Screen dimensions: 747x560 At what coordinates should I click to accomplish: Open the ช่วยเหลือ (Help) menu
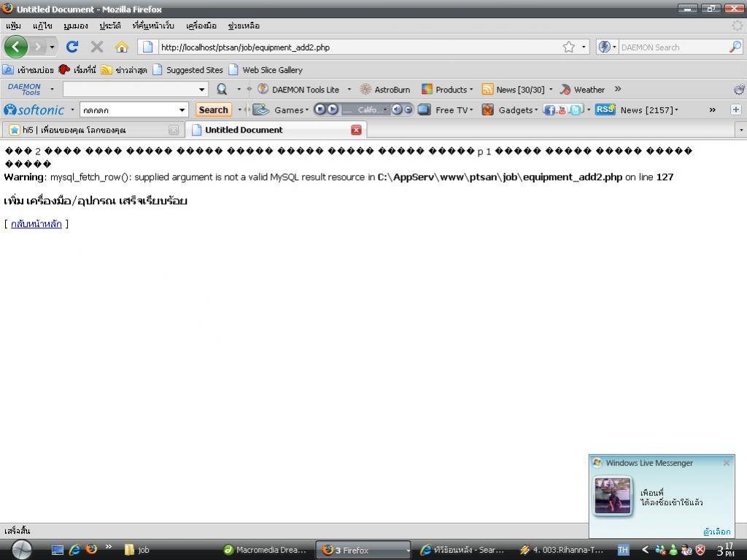click(x=244, y=26)
